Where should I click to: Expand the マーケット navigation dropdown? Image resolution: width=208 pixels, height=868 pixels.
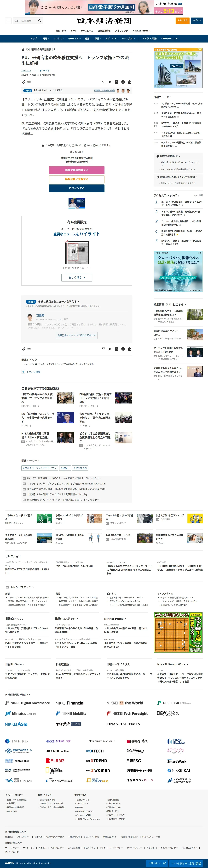pos(74,38)
